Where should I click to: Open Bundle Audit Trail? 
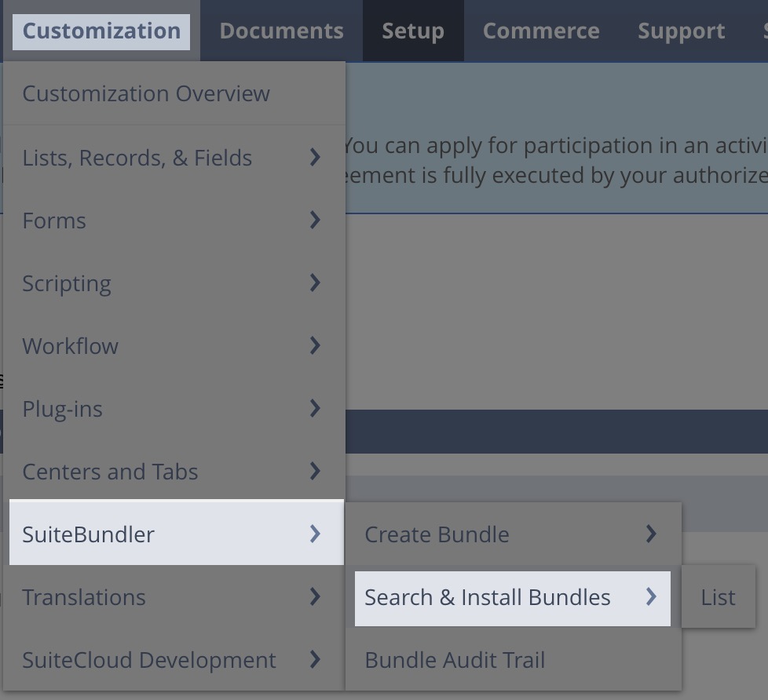point(513,659)
